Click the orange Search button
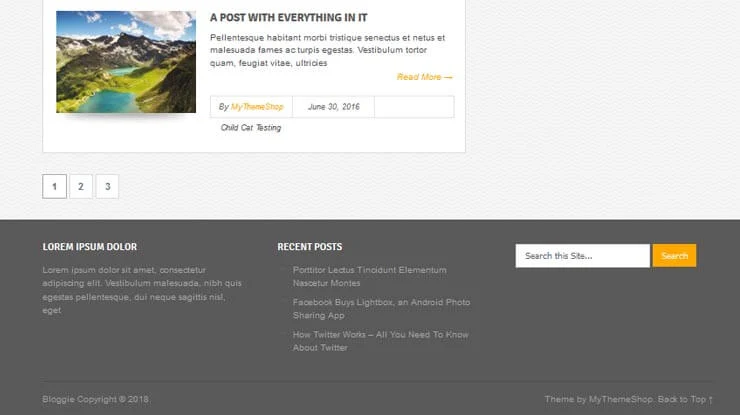740x415 pixels. coord(674,256)
